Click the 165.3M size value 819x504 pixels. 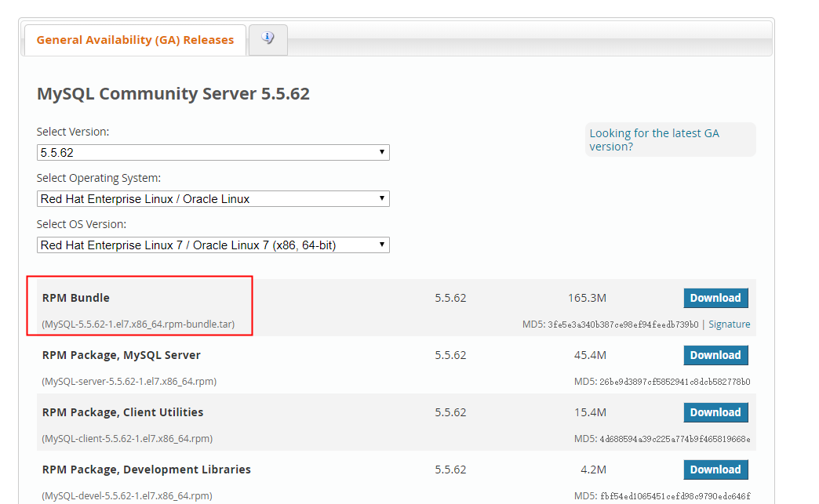click(x=587, y=298)
